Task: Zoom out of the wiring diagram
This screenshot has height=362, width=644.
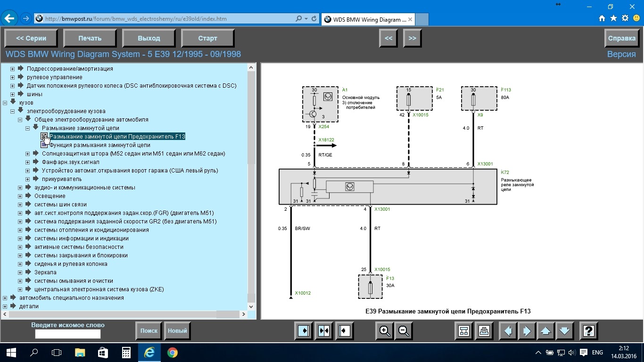Action: click(404, 331)
